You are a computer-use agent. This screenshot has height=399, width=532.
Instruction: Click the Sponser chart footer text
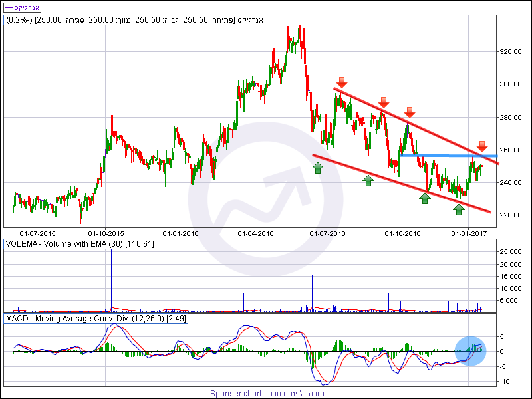[267, 394]
